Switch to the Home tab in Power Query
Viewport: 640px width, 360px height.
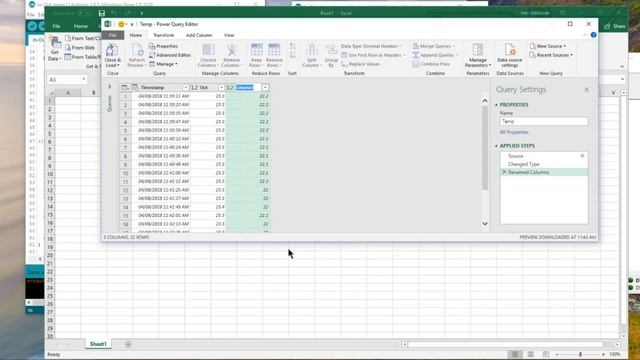136,36
